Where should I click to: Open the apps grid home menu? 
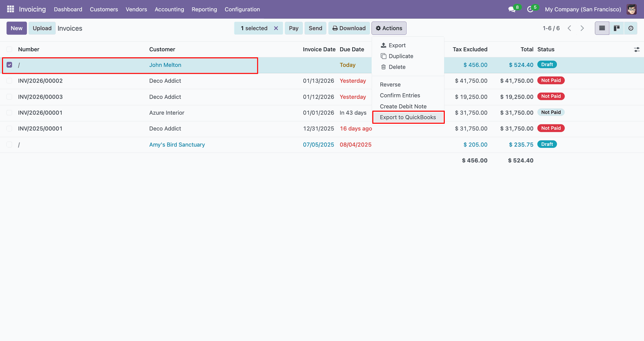pyautogui.click(x=10, y=9)
